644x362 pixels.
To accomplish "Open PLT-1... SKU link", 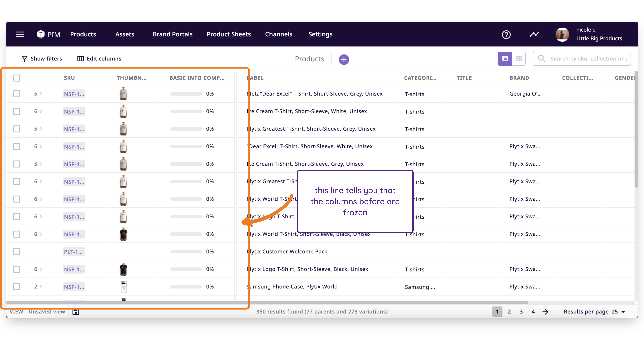I will point(74,252).
